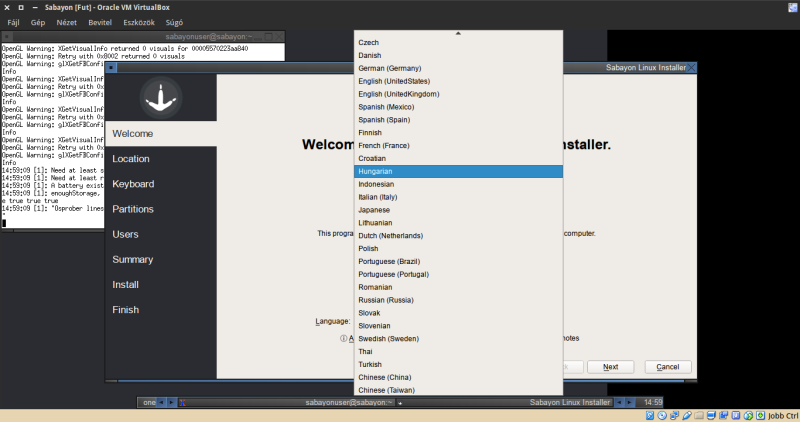800x422 pixels.
Task: Click the 'one' workspace label
Action: 149,403
